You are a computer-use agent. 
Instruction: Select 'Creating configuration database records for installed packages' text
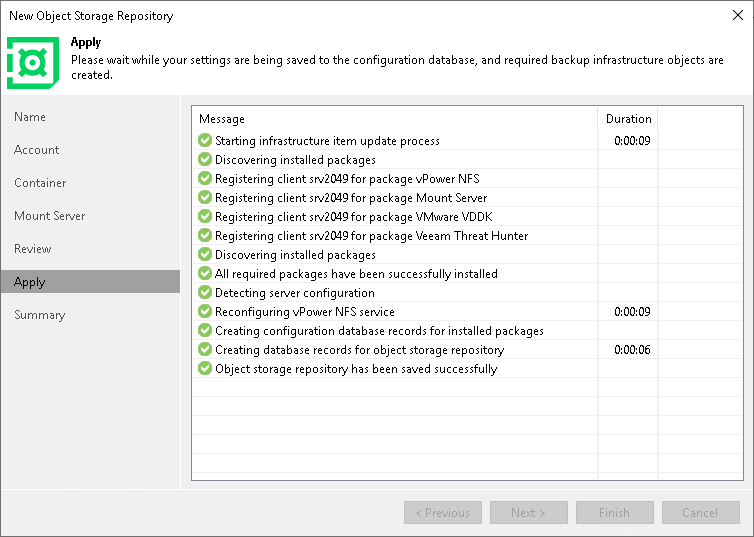(379, 331)
